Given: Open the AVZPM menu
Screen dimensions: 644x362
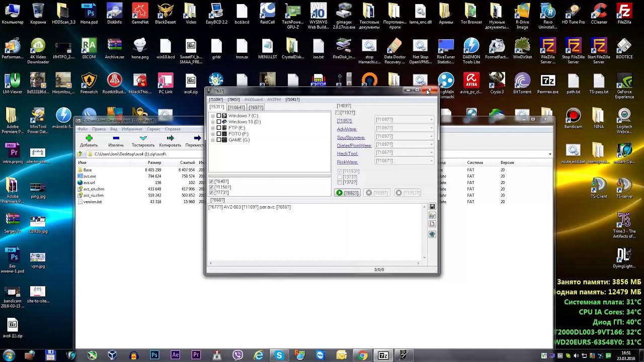Looking at the screenshot, I should pos(274,100).
